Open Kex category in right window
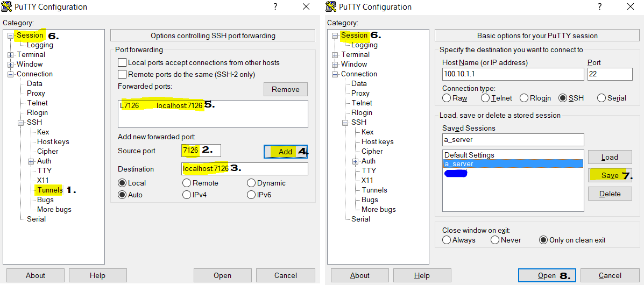 coord(367,132)
